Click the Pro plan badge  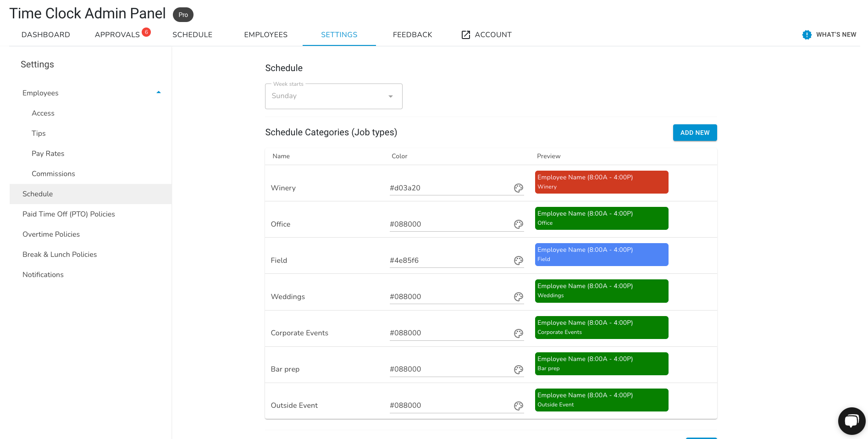(x=183, y=15)
